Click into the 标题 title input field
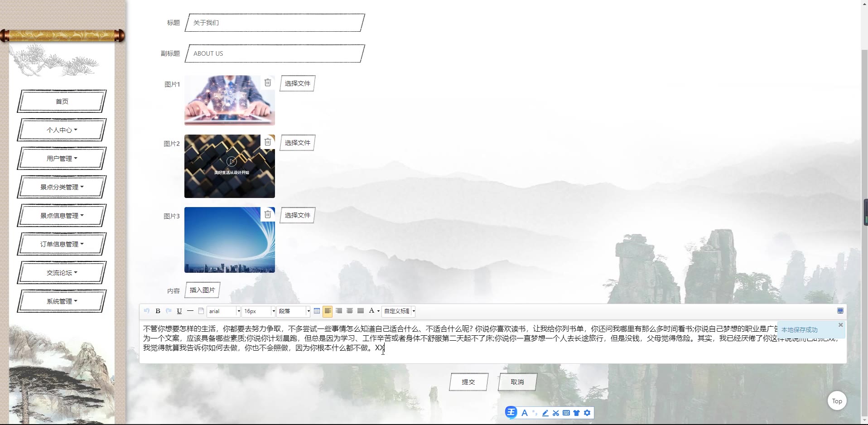The width and height of the screenshot is (868, 425). (x=275, y=23)
